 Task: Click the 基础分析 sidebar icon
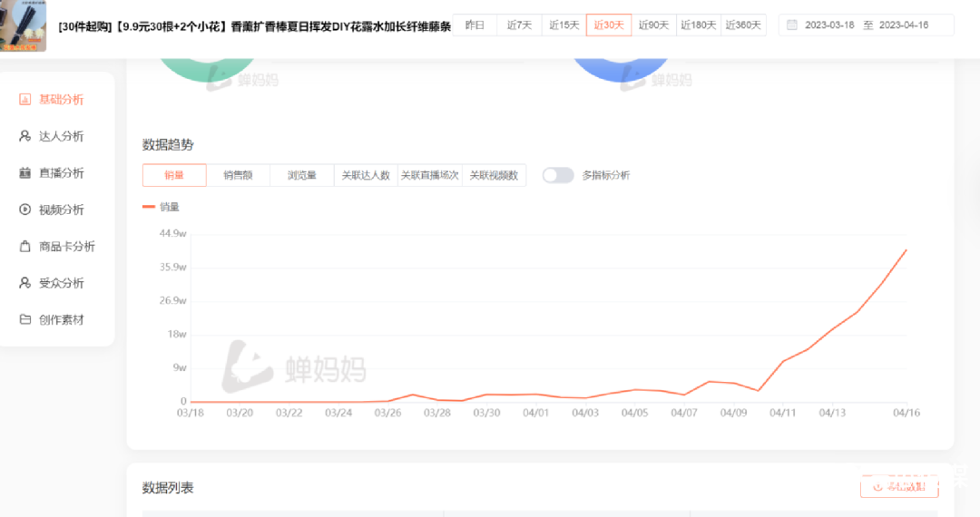coord(25,100)
